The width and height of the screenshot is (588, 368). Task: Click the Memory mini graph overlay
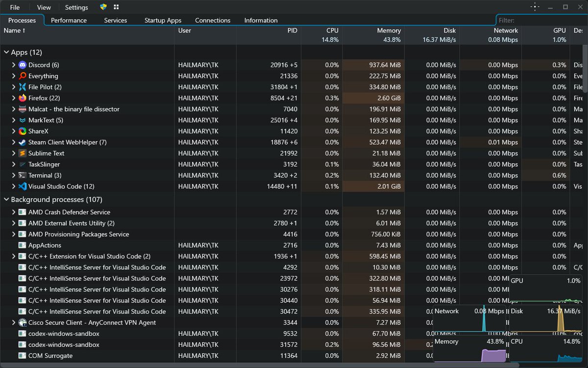click(470, 349)
